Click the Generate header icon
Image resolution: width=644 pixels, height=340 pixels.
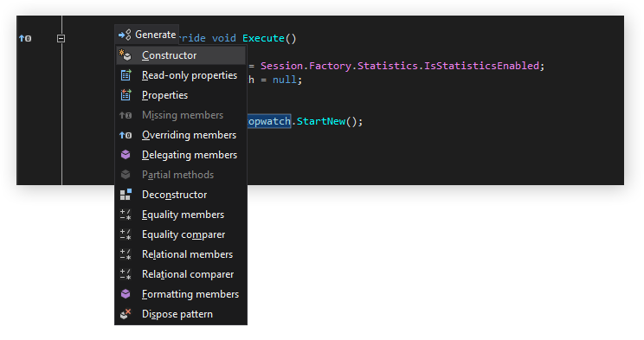[x=125, y=35]
